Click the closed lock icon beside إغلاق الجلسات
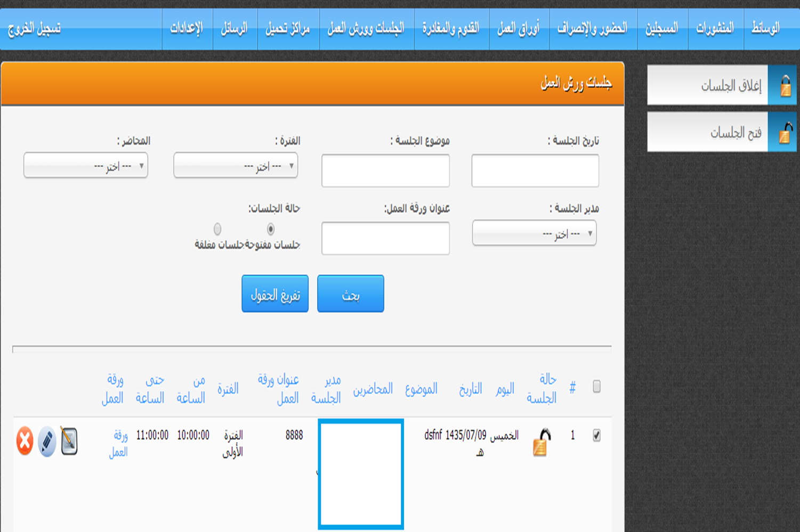The height and width of the screenshot is (532, 800). tap(785, 86)
